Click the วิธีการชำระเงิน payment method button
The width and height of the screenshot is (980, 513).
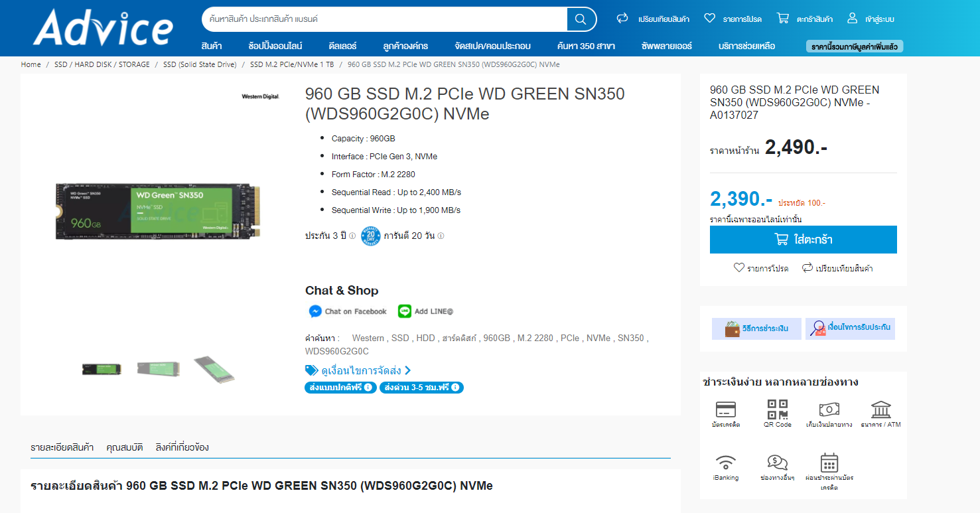(756, 329)
